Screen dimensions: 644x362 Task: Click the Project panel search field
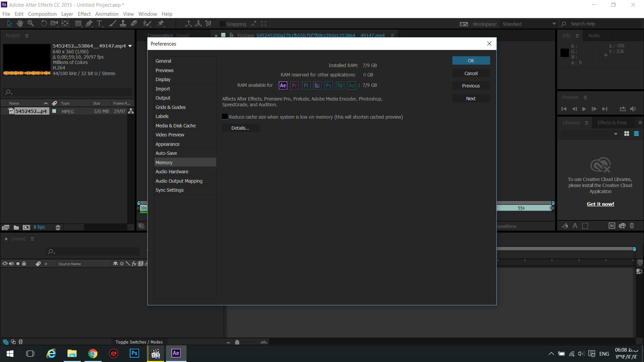point(67,92)
